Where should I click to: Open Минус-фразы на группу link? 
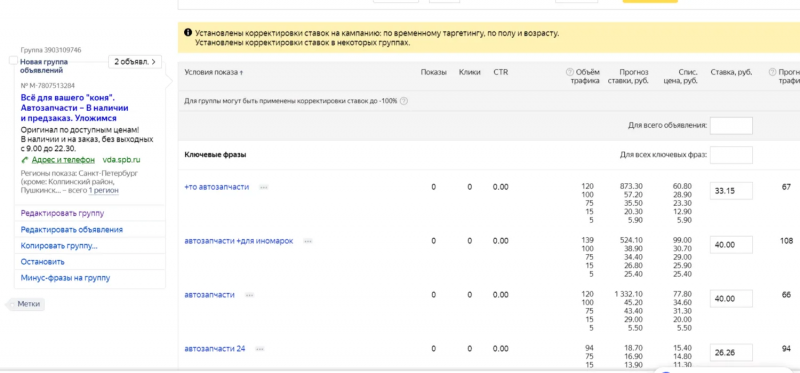[65, 278]
